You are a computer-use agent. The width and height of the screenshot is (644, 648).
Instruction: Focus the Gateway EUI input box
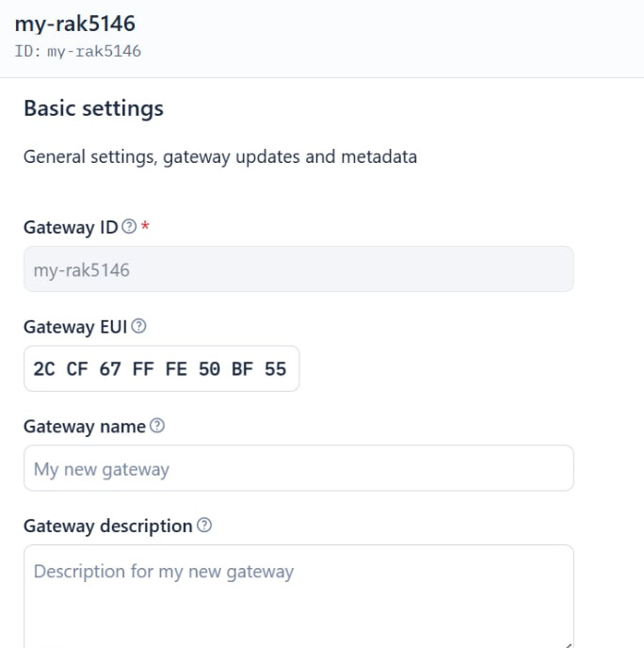[x=162, y=368]
